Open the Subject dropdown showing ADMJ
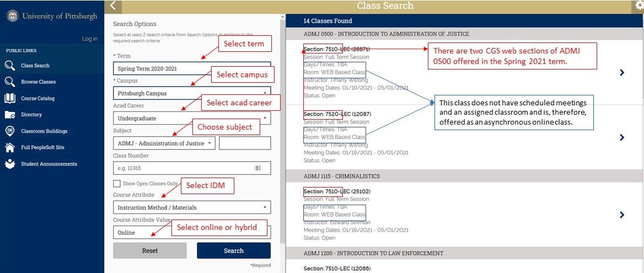This screenshot has width=644, height=273. 164,143
